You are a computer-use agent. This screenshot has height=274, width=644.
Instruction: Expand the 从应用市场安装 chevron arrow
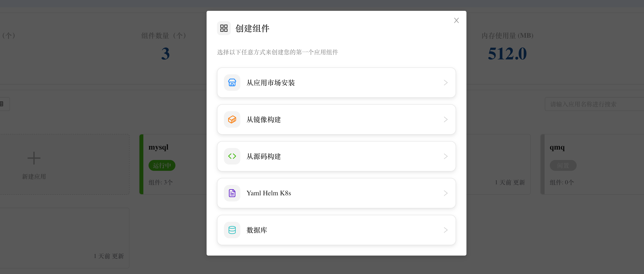(445, 83)
